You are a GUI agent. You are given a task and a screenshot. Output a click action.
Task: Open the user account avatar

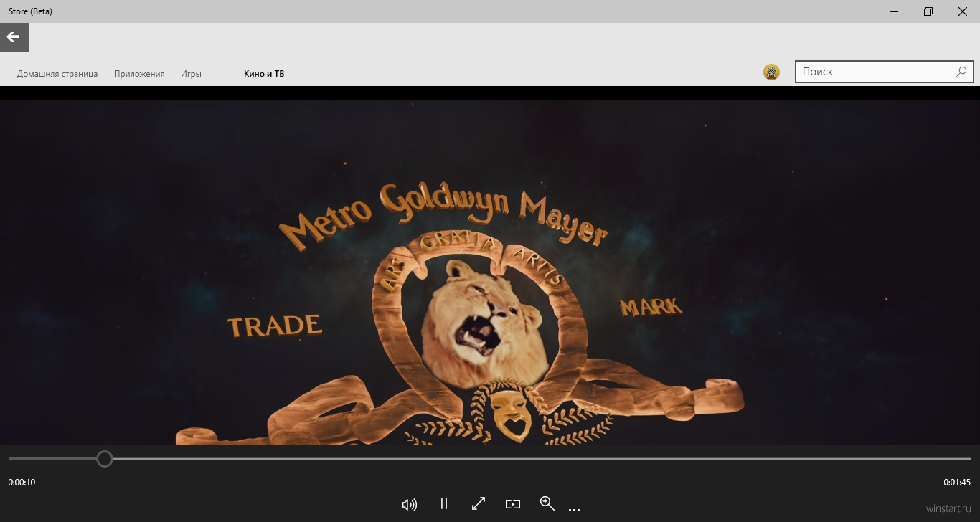(x=771, y=72)
